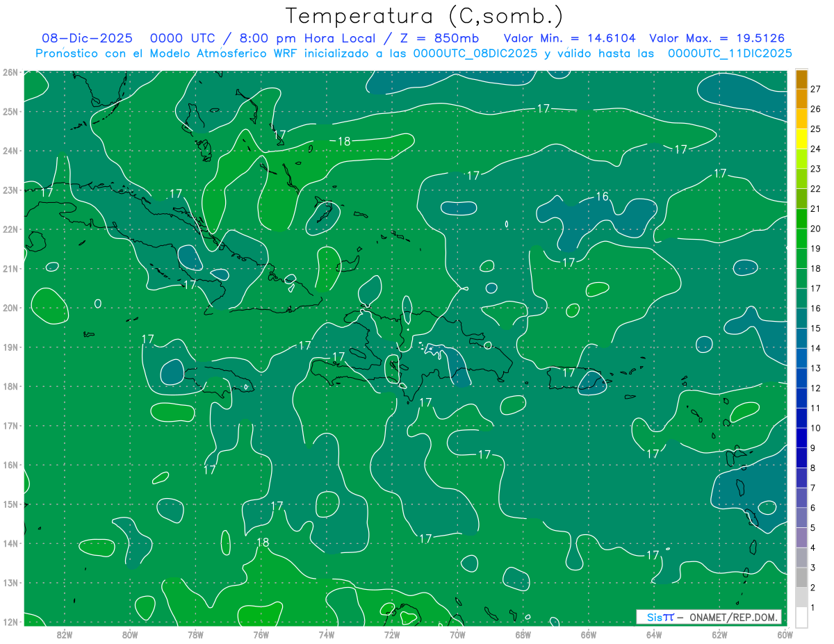
Task: Click the "19N" latitude axis label
Action: (10, 347)
